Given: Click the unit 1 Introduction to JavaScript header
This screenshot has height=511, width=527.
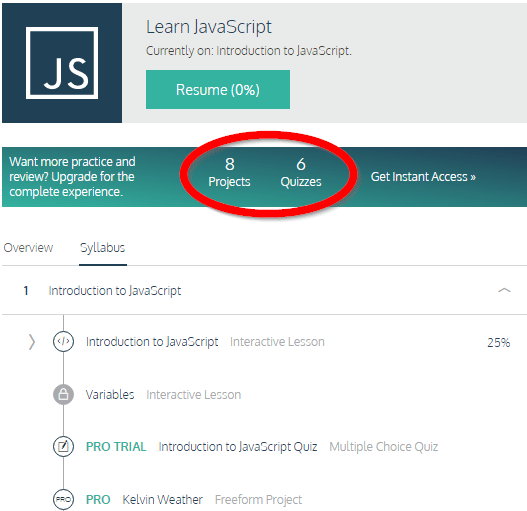Looking at the screenshot, I should [115, 290].
